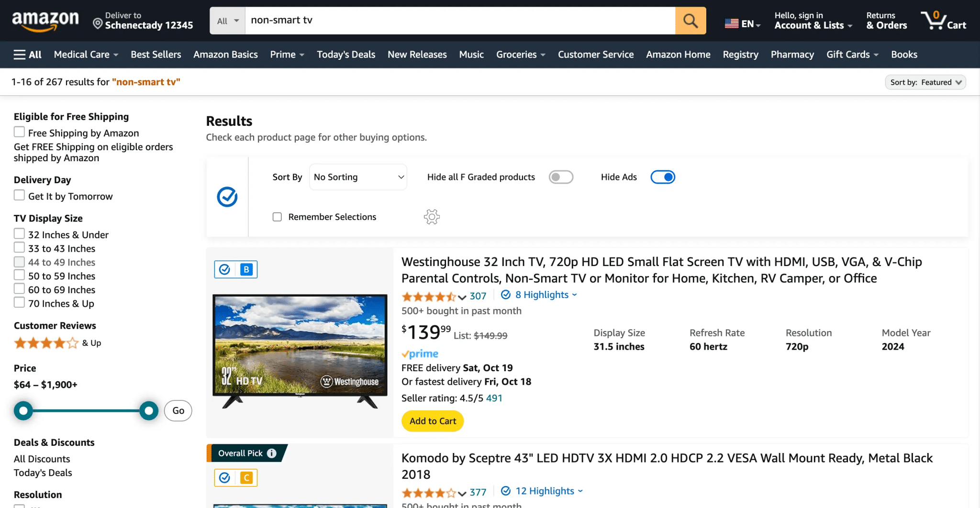Click the Go button for price filter
980x508 pixels.
[x=178, y=410]
